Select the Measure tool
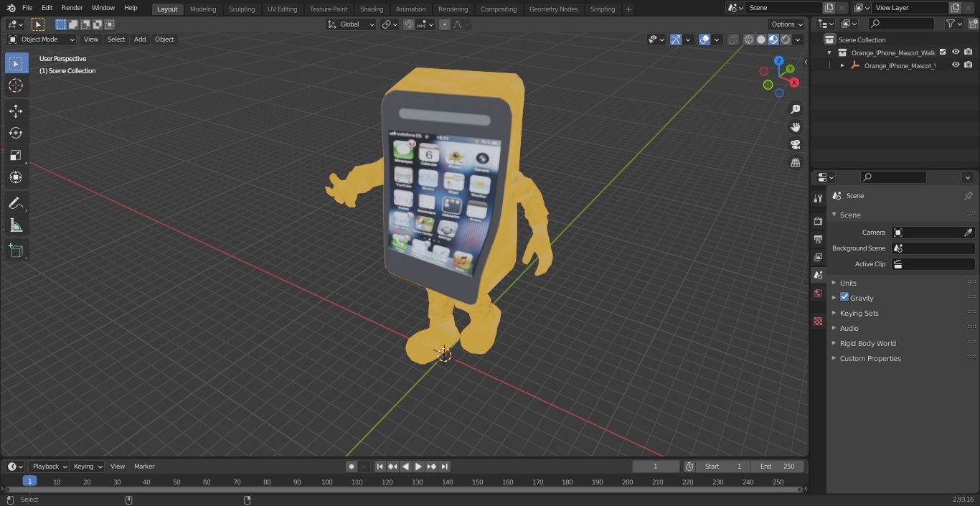 point(16,225)
